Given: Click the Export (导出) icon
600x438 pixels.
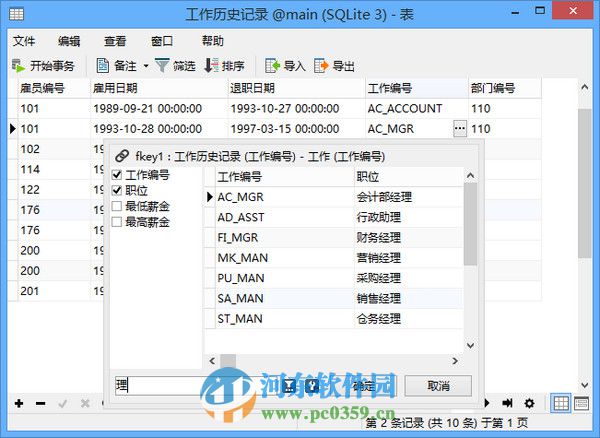Looking at the screenshot, I should (x=321, y=66).
